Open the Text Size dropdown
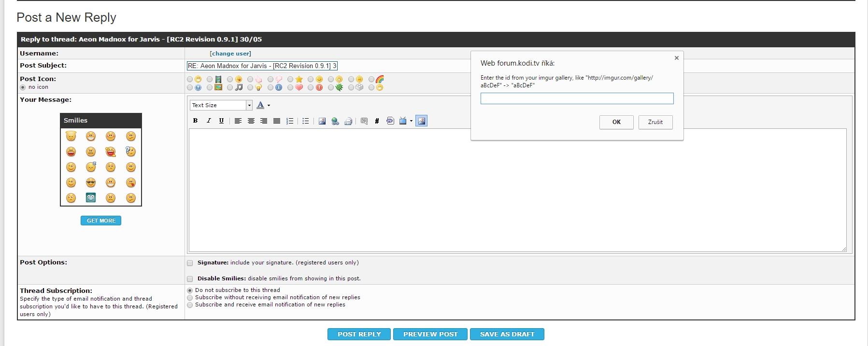Image resolution: width=868 pixels, height=346 pixels. (x=221, y=105)
